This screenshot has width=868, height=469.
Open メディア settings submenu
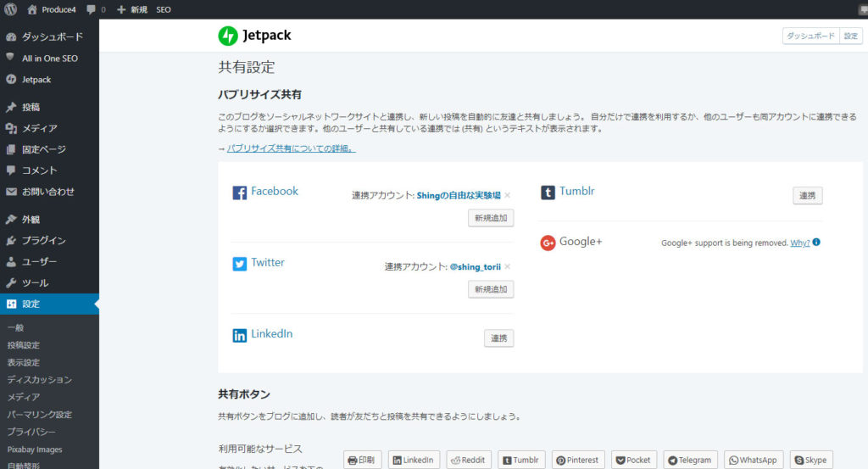pos(23,397)
